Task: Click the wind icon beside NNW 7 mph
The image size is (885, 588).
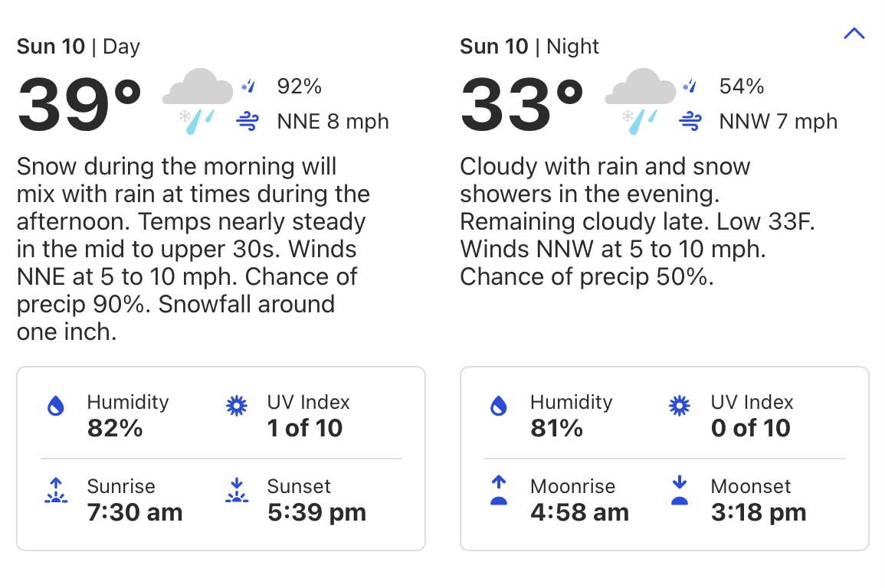Action: pyautogui.click(x=690, y=121)
